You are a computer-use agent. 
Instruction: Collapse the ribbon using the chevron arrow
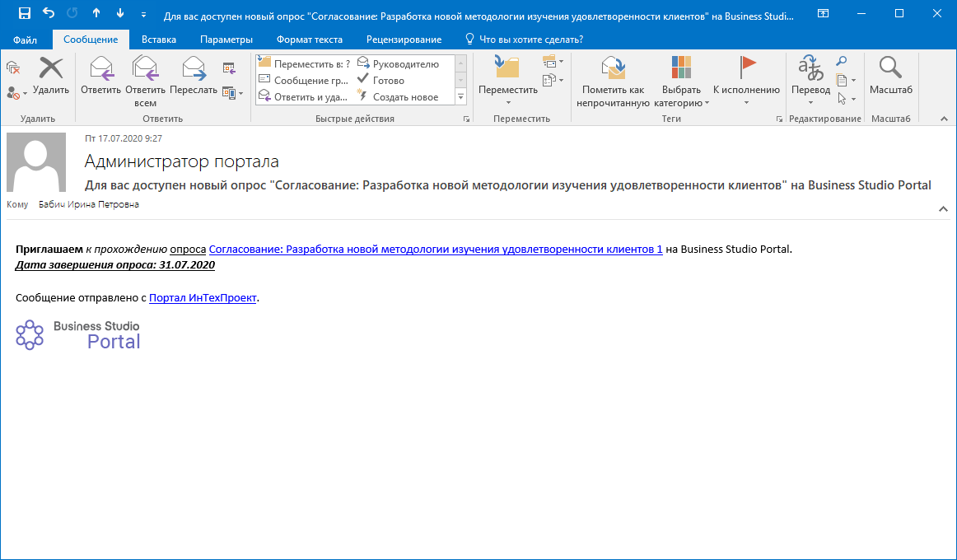[x=943, y=119]
